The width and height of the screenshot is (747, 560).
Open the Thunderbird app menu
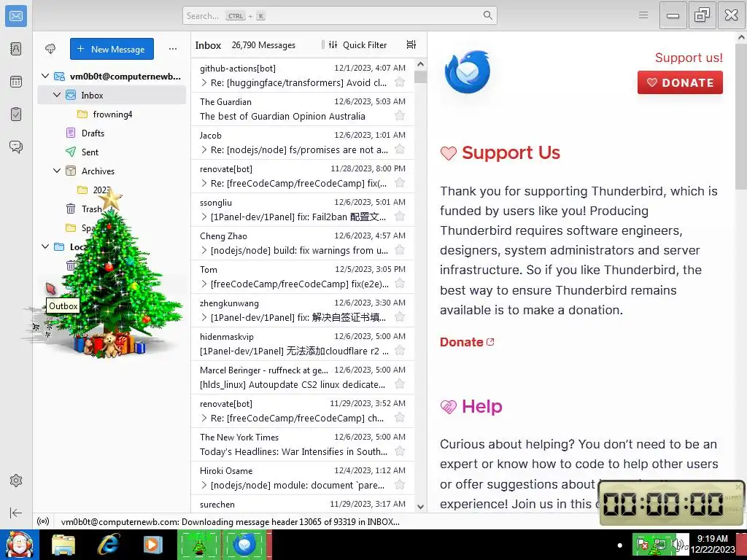pyautogui.click(x=643, y=15)
